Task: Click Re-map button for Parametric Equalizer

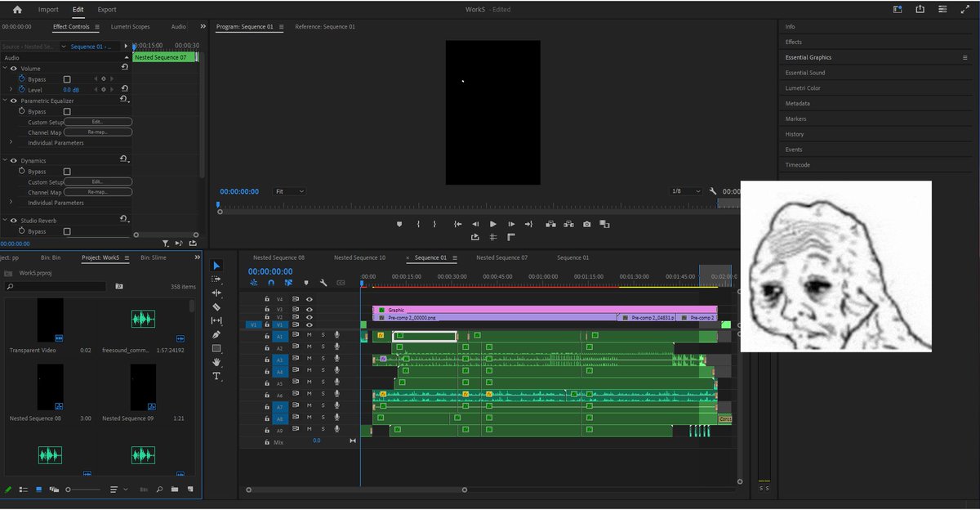Action: click(x=97, y=132)
